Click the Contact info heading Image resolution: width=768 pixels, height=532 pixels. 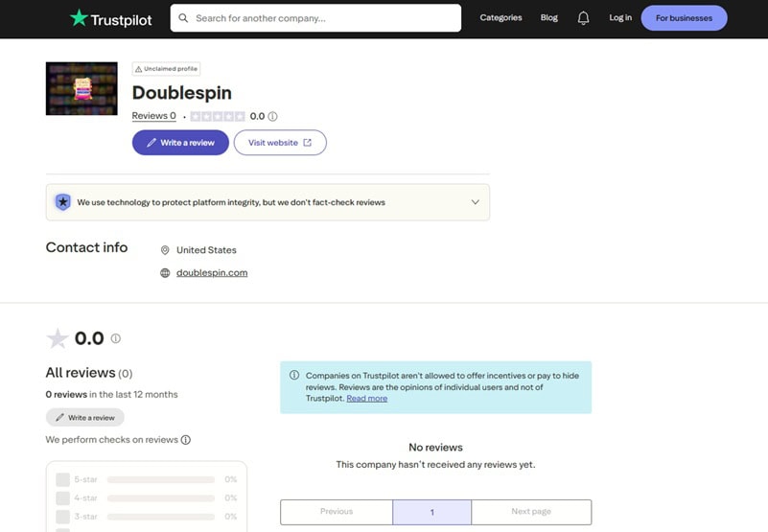click(x=86, y=247)
